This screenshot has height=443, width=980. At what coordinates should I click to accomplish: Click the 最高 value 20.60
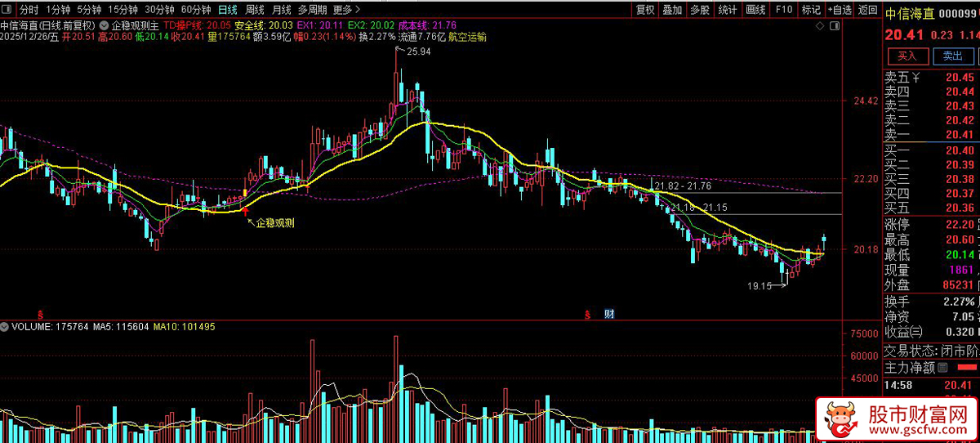[x=960, y=239]
